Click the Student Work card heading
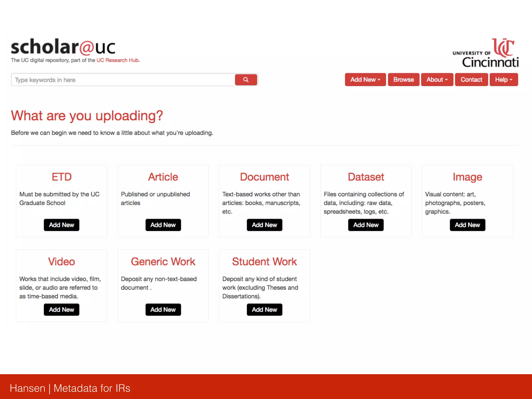 (264, 262)
